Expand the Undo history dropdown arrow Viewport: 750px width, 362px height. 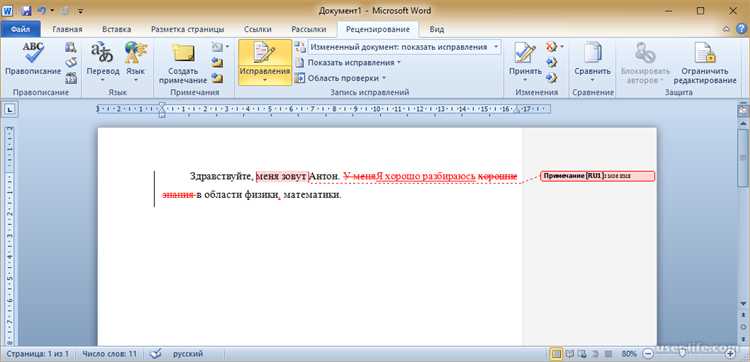click(x=51, y=11)
